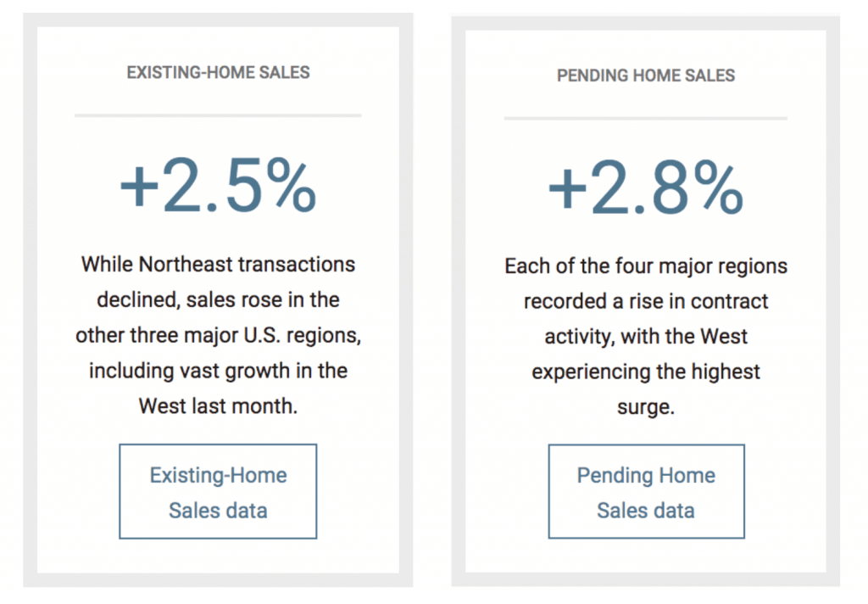The height and width of the screenshot is (604, 868).
Task: Click the gray border of Existing-Home Sales card
Action: (30, 299)
